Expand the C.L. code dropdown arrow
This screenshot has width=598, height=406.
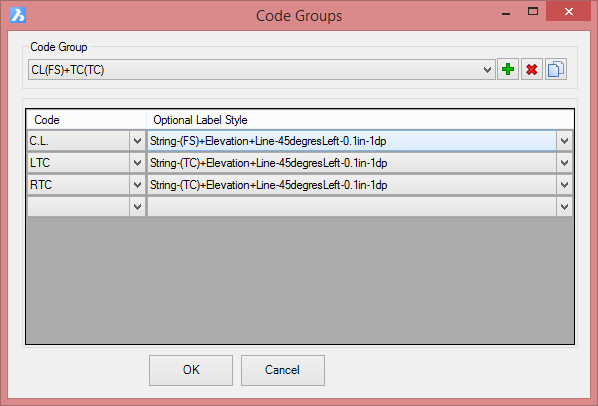(x=137, y=141)
